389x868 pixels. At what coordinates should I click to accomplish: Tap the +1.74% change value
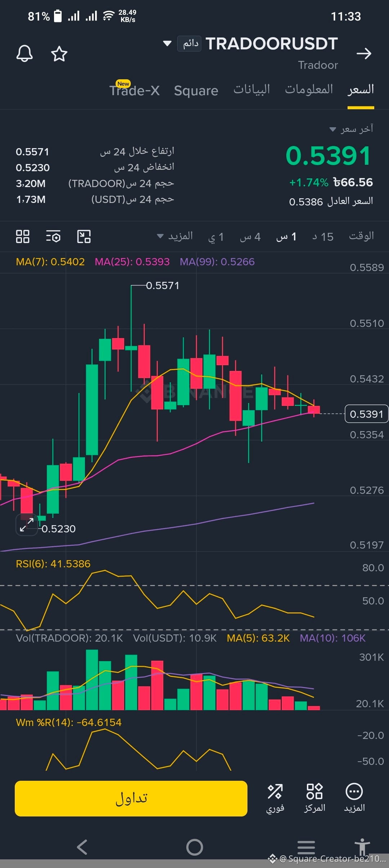point(309,182)
